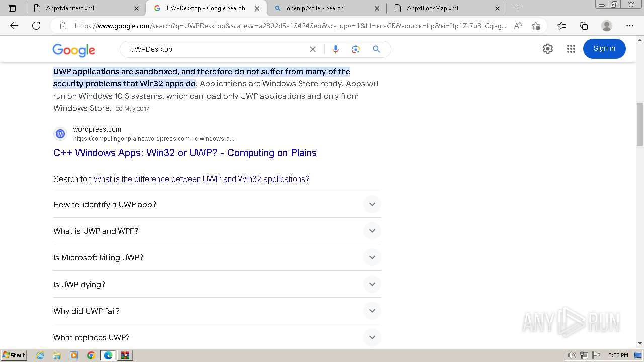Open Action Center flag icon

[596, 355]
